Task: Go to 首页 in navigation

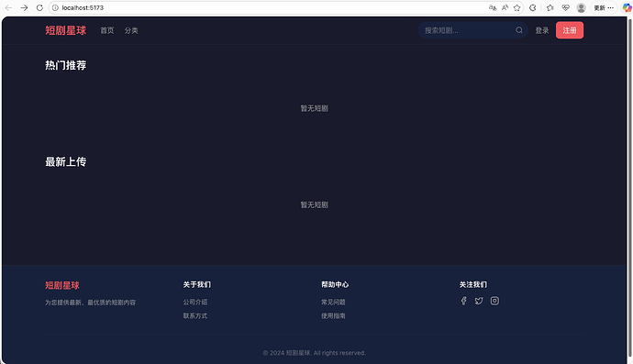Action: [107, 30]
